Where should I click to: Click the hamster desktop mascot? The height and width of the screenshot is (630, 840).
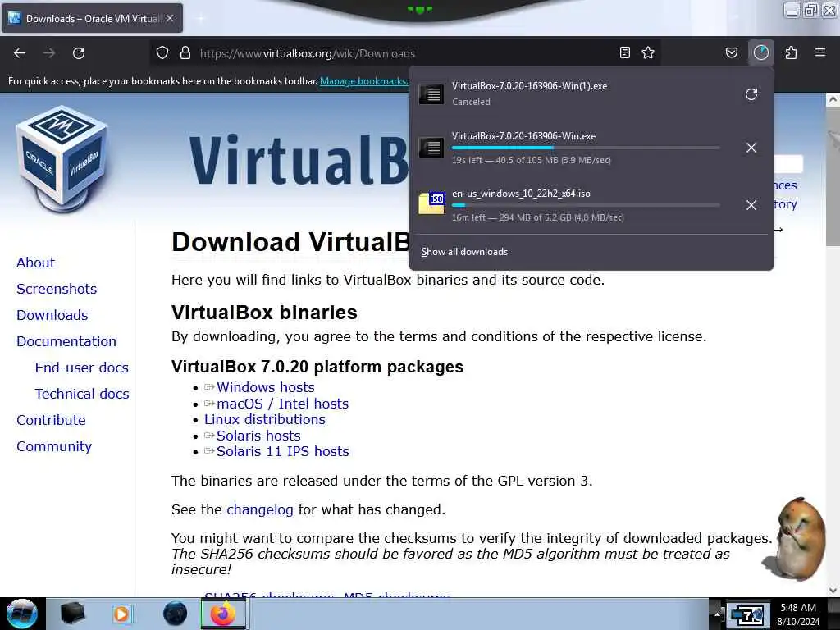tap(796, 539)
